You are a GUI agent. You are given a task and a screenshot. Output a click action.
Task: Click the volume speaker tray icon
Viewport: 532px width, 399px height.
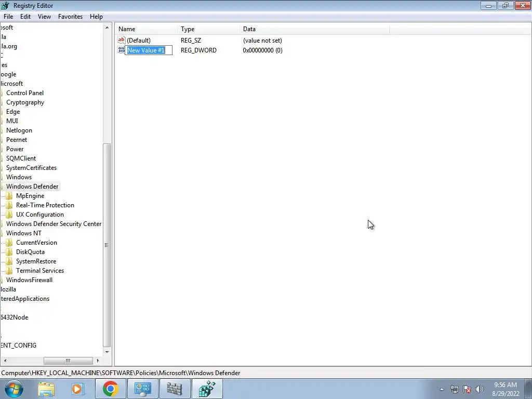[x=480, y=389]
